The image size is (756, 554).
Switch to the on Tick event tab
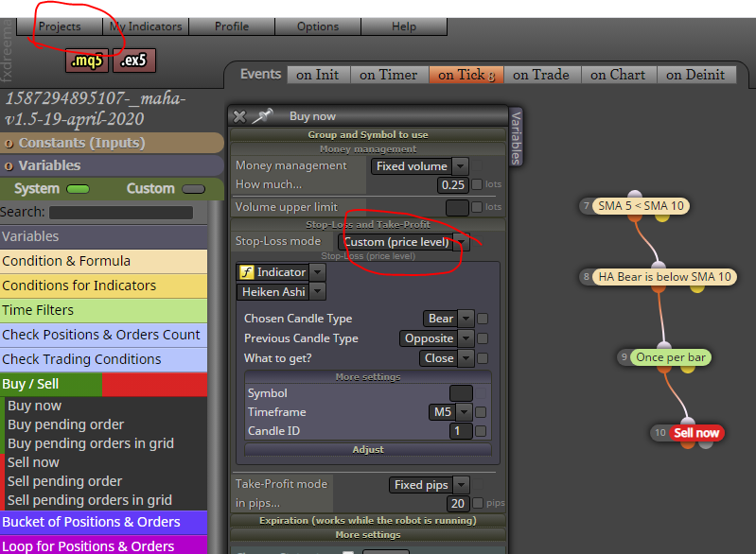point(466,75)
